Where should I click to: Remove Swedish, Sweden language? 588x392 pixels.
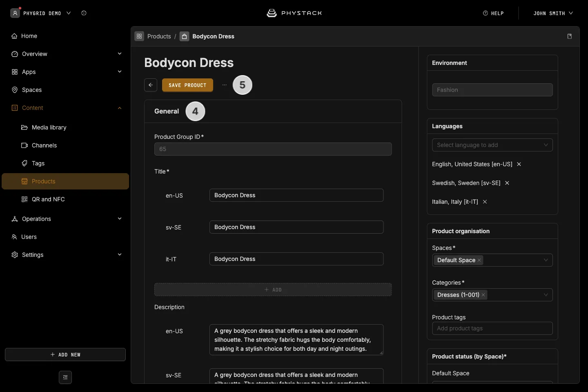click(507, 183)
